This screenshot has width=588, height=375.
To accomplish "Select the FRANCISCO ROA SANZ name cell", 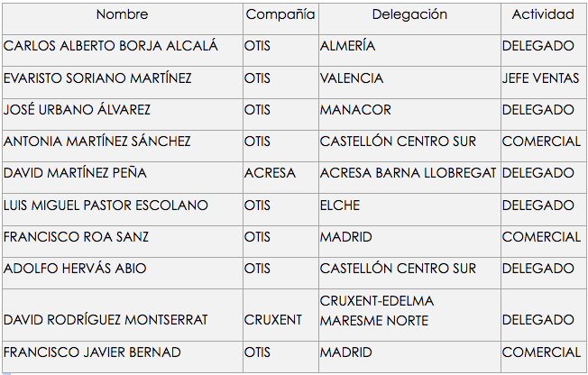I will 77,237.
